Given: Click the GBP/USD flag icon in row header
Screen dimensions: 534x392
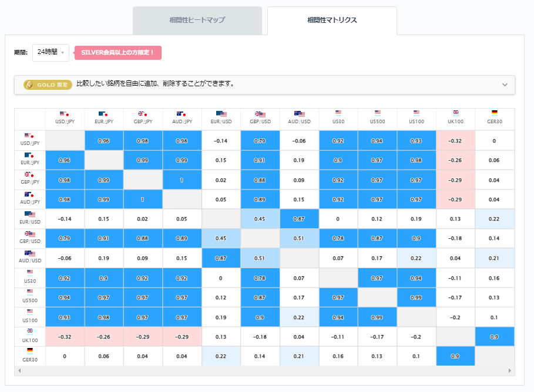Looking at the screenshot, I should click(29, 234).
